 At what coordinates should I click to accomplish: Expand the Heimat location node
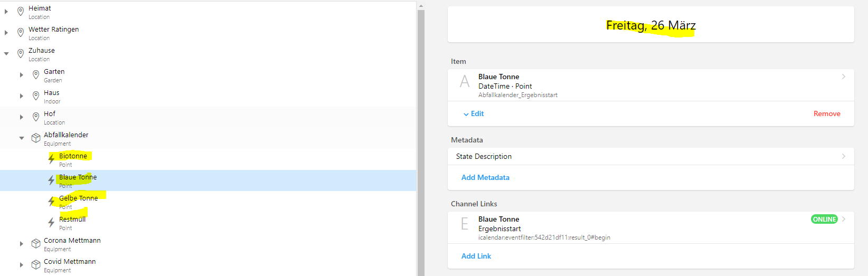(x=6, y=12)
